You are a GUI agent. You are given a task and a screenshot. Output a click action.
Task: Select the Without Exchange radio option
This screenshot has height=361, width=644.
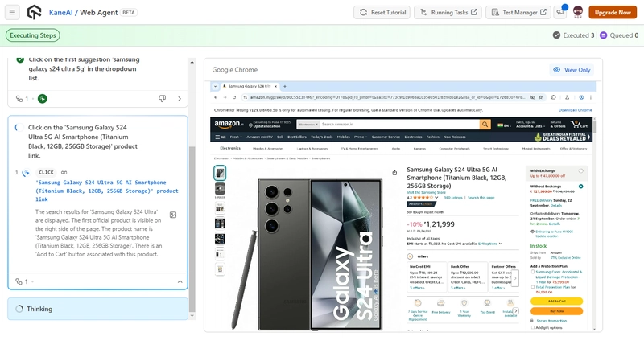(580, 187)
